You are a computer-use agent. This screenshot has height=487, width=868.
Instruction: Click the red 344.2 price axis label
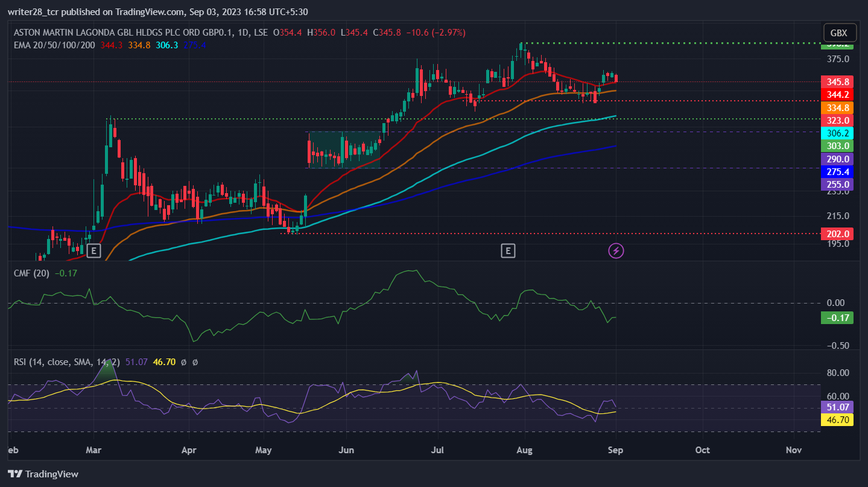[837, 94]
